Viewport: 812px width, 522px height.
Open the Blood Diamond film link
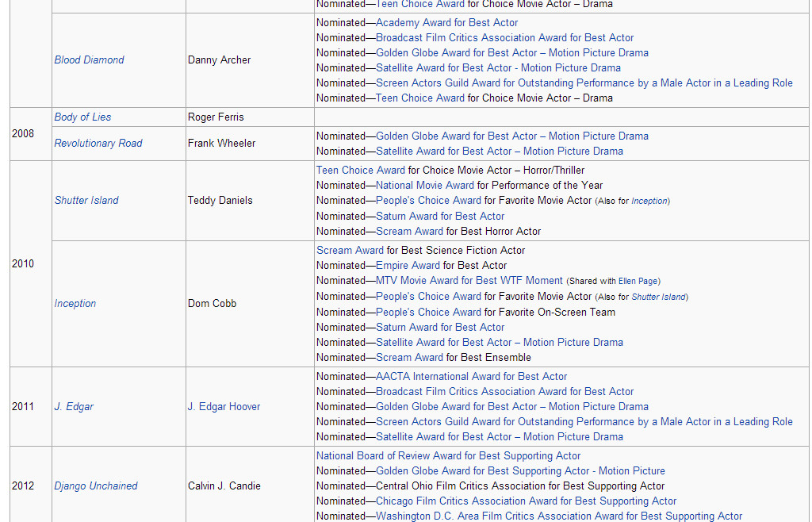point(89,60)
